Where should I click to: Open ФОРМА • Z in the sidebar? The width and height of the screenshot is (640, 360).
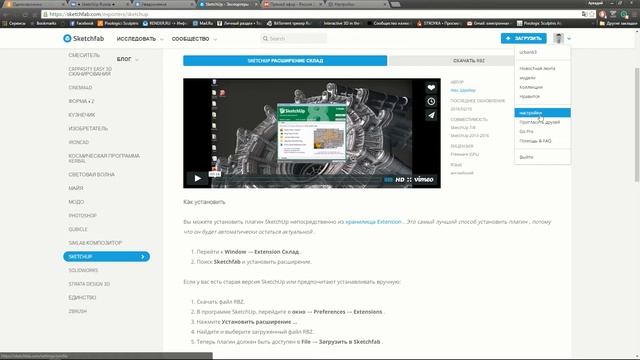click(81, 101)
